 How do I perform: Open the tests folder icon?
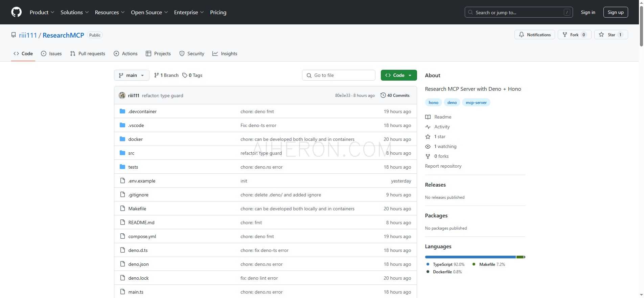122,167
